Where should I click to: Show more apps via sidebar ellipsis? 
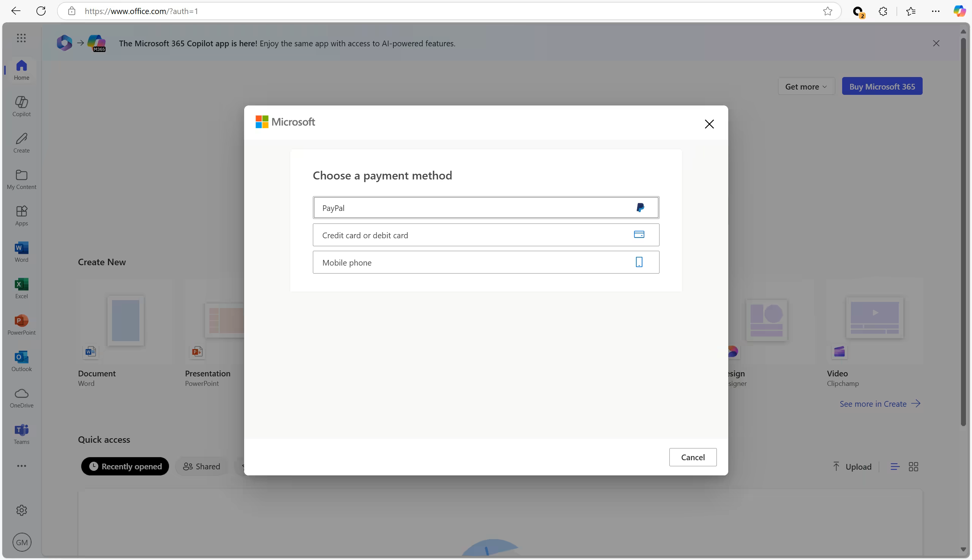(x=22, y=466)
